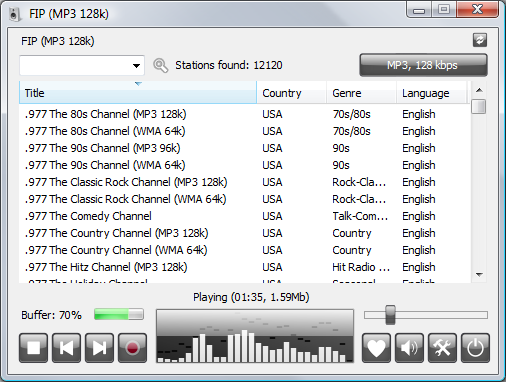Click the refresh icon at top right
The image size is (506, 382).
coord(480,40)
